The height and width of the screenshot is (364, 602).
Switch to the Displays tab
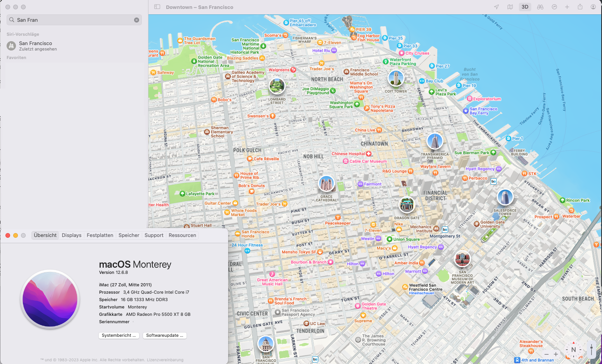(72, 235)
